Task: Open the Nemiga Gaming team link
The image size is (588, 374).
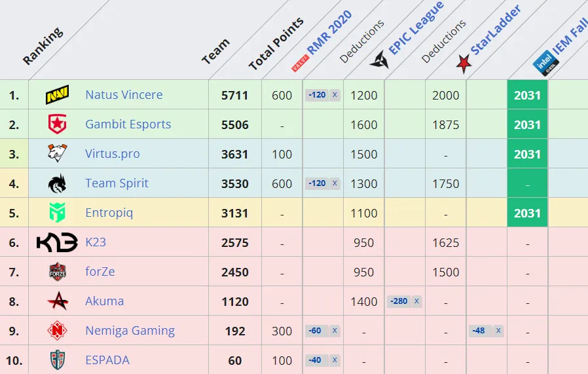Action: click(x=130, y=331)
